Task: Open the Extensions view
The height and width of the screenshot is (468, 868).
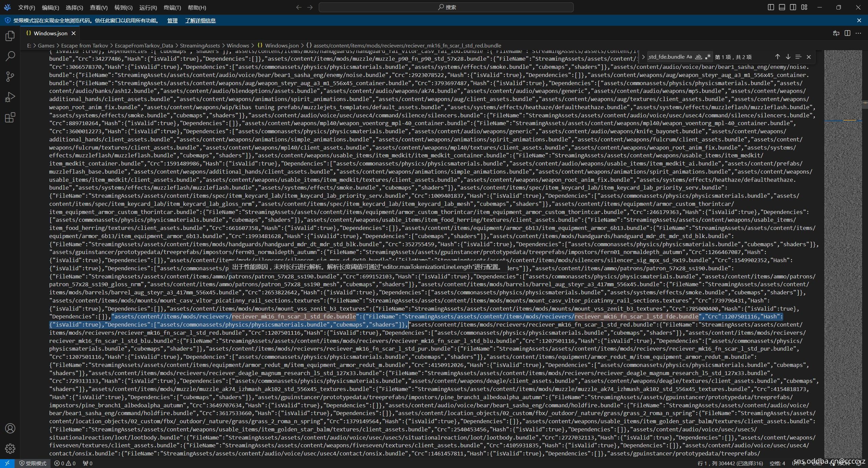Action: pyautogui.click(x=10, y=118)
